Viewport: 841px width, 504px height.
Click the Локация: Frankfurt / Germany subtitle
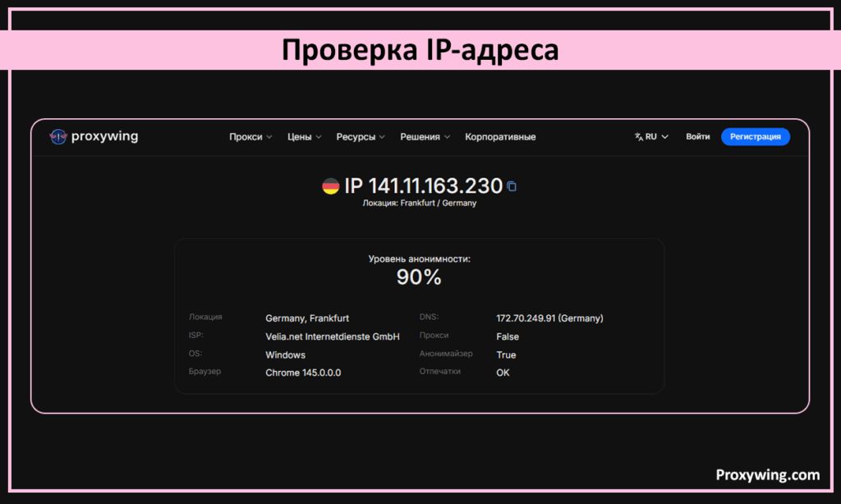point(419,203)
